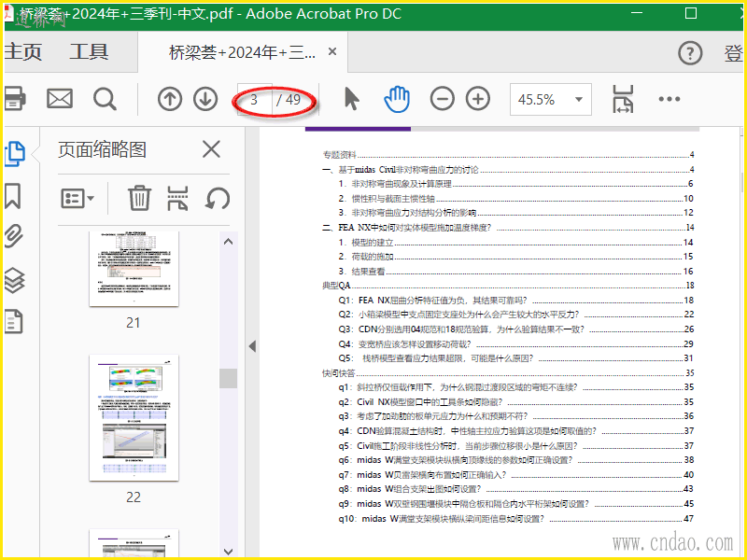The height and width of the screenshot is (560, 747).
Task: Open Page Thumbnails sidebar icon
Action: pyautogui.click(x=14, y=154)
